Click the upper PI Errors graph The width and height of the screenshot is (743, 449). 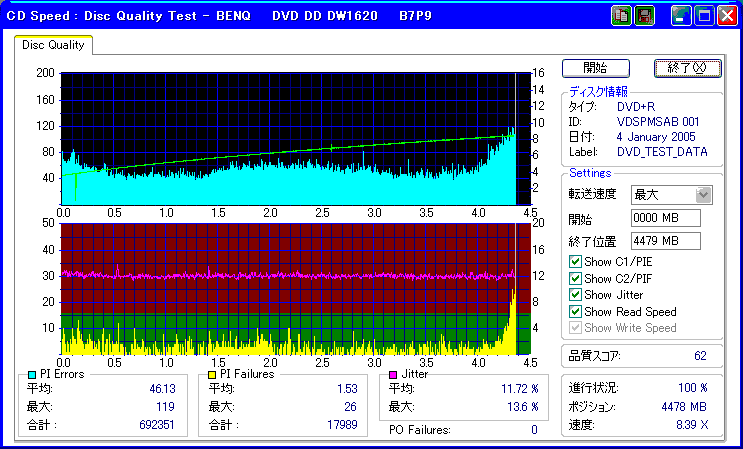295,139
